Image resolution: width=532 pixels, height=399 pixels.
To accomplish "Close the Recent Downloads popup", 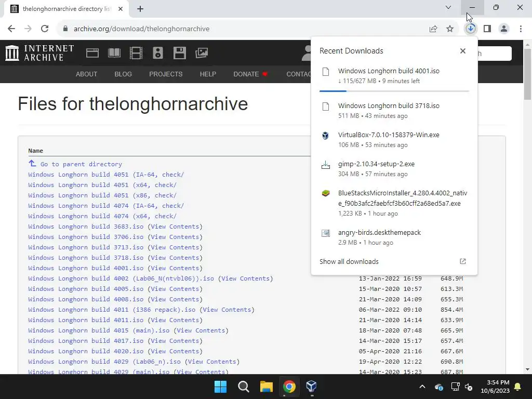I will 463,51.
